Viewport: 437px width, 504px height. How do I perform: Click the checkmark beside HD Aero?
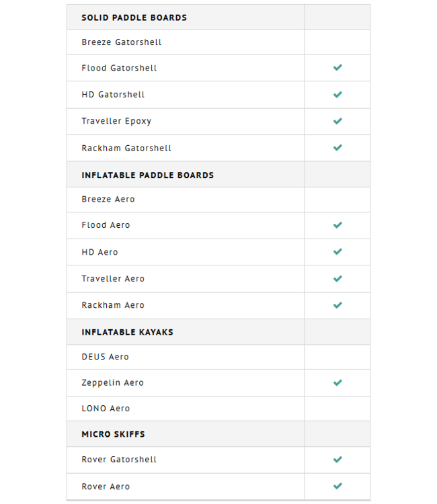[x=337, y=252]
